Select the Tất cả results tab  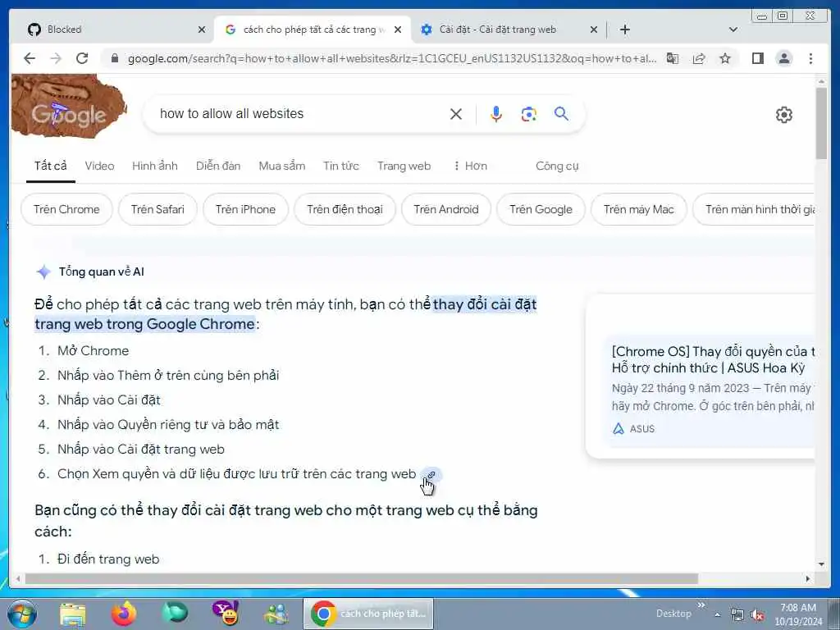[50, 166]
